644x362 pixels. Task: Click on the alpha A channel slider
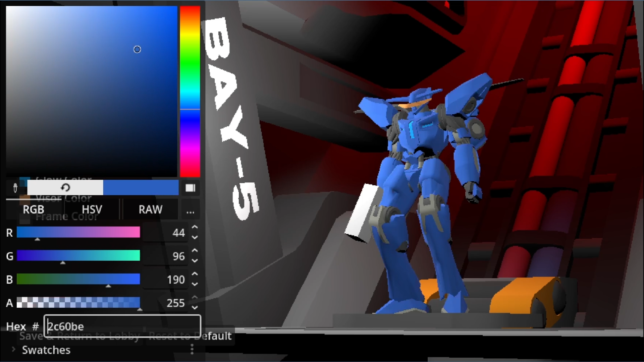pyautogui.click(x=78, y=303)
